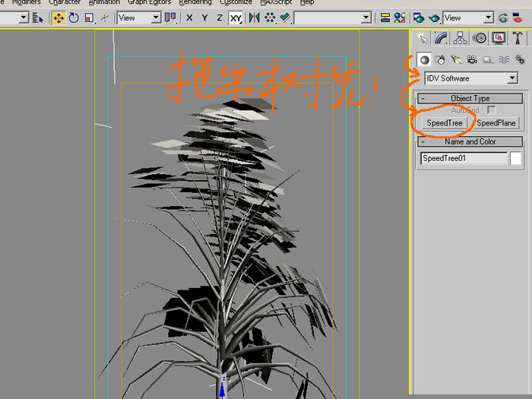The width and height of the screenshot is (532, 399).
Task: Select the Space Warps category icon
Action: [x=504, y=60]
